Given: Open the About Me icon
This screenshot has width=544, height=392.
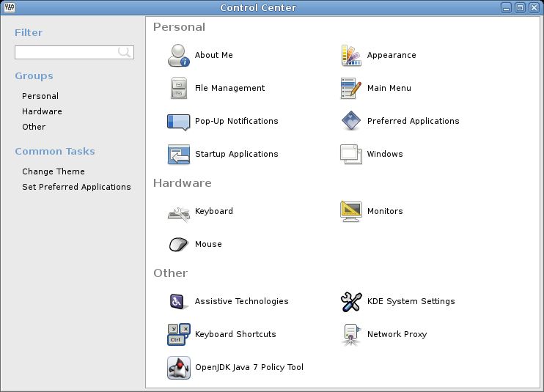Looking at the screenshot, I should pos(178,55).
